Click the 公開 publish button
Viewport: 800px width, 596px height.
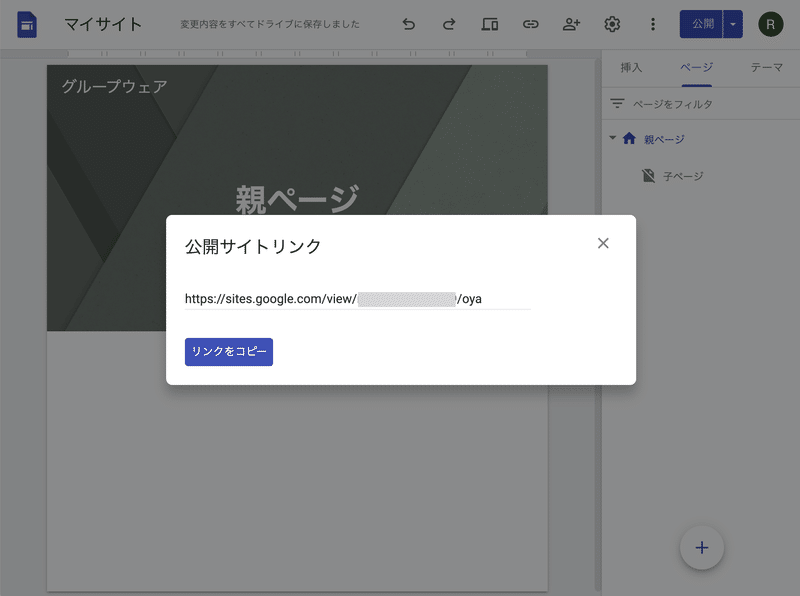pos(702,24)
